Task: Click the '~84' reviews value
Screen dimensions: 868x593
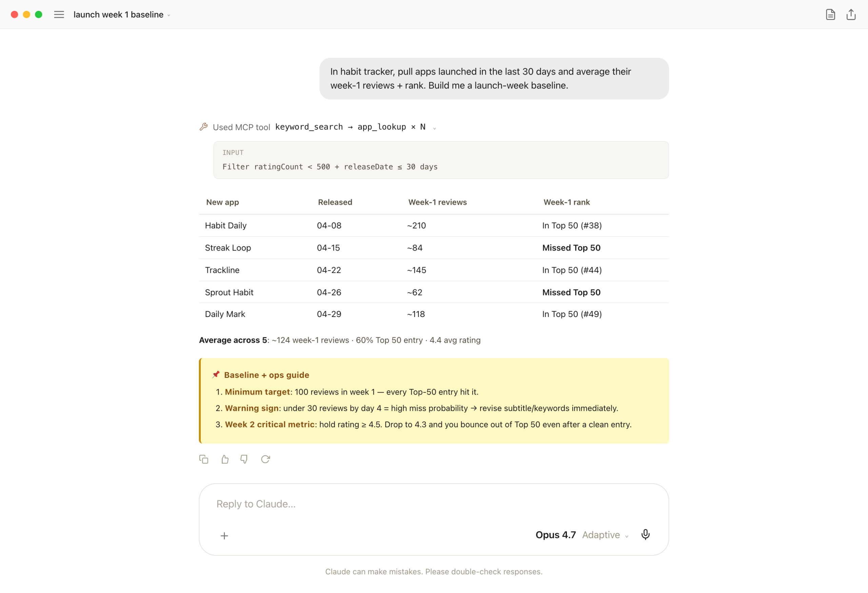Action: tap(415, 248)
